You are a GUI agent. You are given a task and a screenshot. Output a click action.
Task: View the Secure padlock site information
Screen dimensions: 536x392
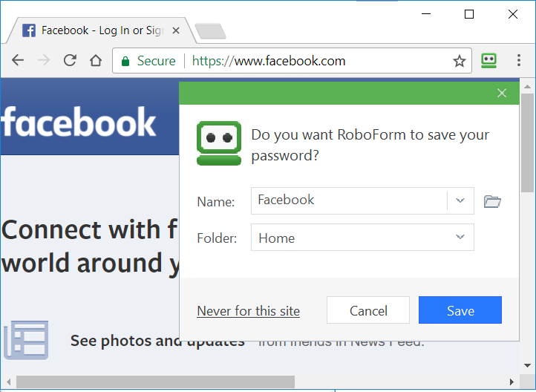148,61
